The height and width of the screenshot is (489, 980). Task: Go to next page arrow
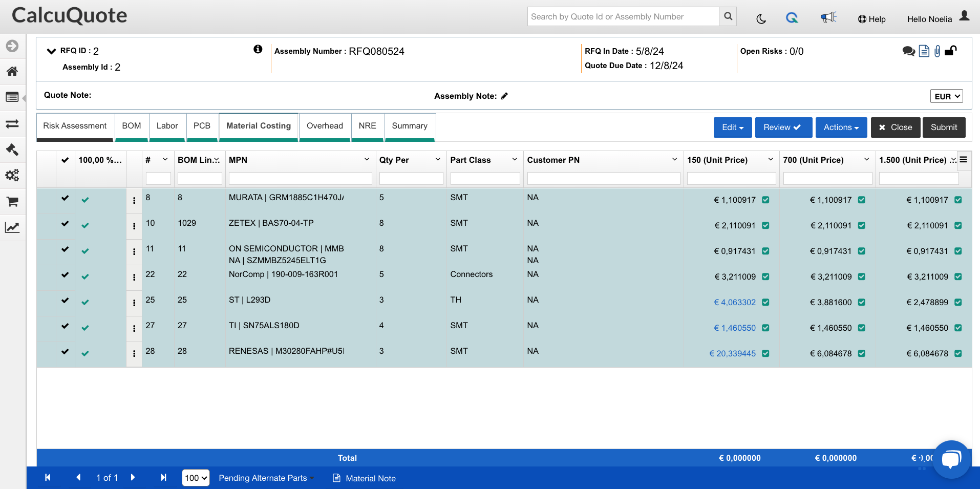point(133,478)
